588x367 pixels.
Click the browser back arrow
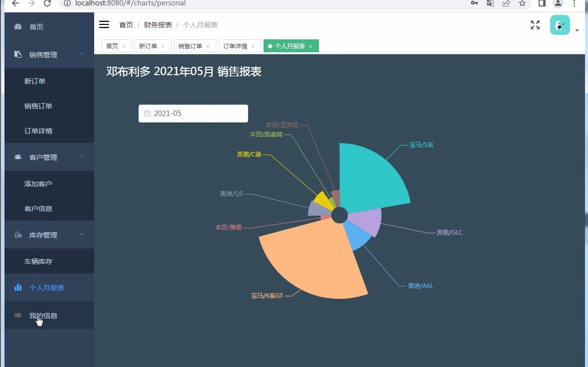pos(15,3)
